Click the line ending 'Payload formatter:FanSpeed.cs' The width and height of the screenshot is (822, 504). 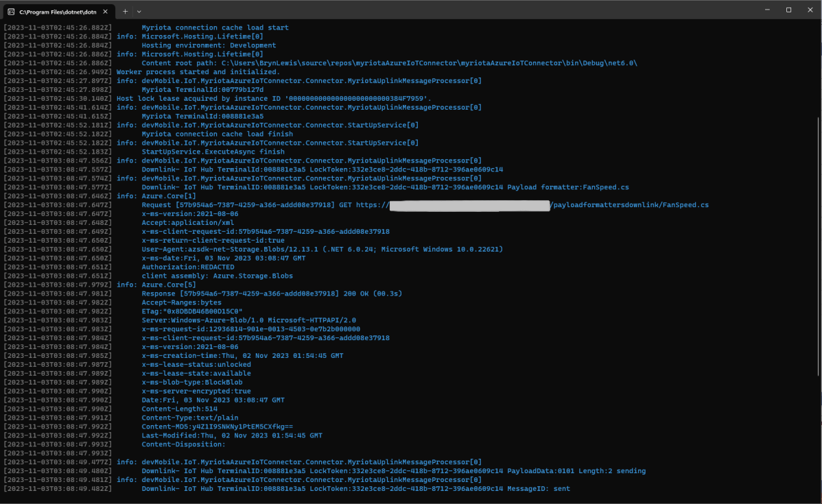coord(385,188)
